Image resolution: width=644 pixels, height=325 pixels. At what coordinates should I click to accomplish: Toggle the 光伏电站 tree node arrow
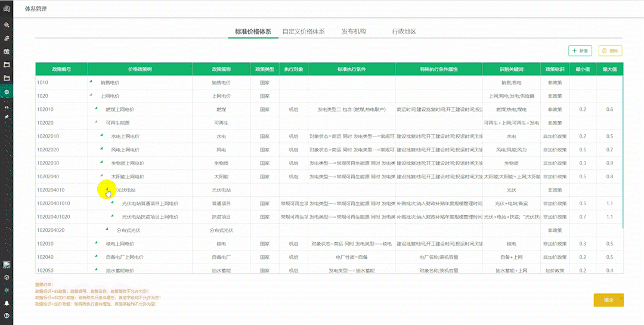pos(107,189)
